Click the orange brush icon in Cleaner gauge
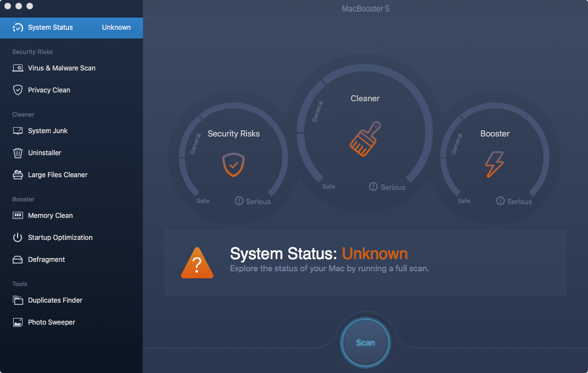588x373 pixels. [x=365, y=139]
